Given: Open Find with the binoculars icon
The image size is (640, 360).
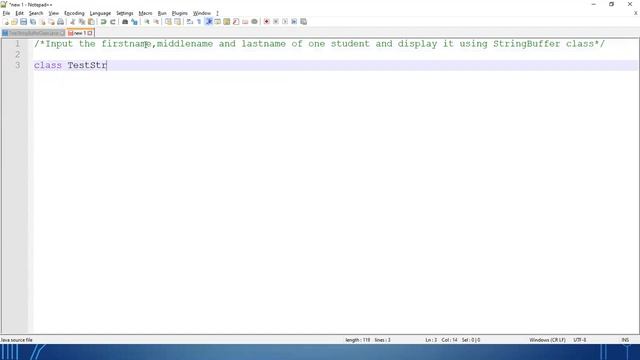Looking at the screenshot, I should click(125, 22).
